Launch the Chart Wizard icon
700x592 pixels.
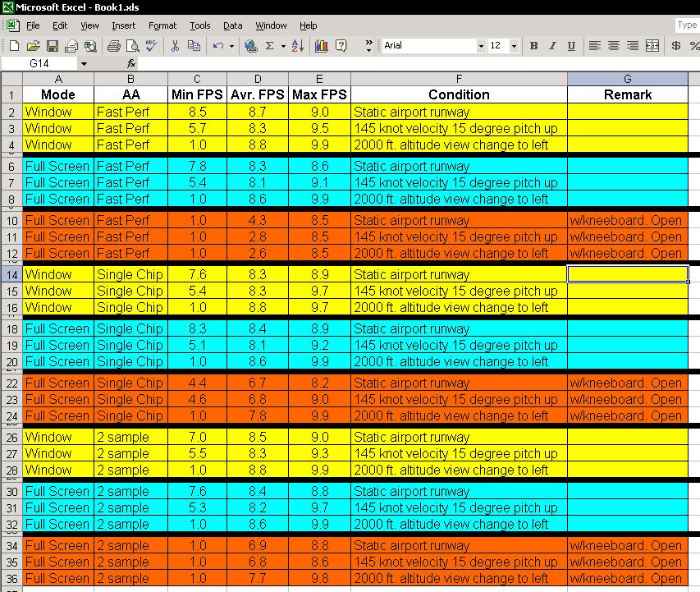tap(322, 46)
